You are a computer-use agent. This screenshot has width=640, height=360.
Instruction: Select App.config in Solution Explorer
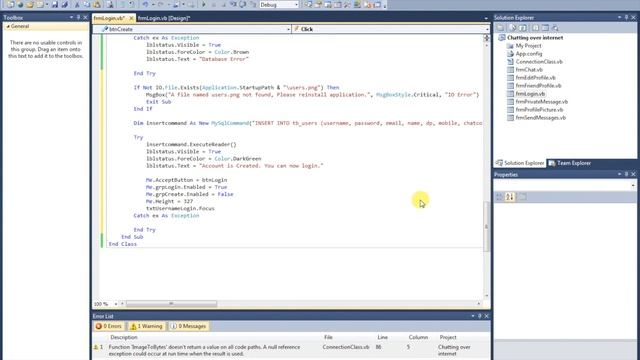(529, 53)
